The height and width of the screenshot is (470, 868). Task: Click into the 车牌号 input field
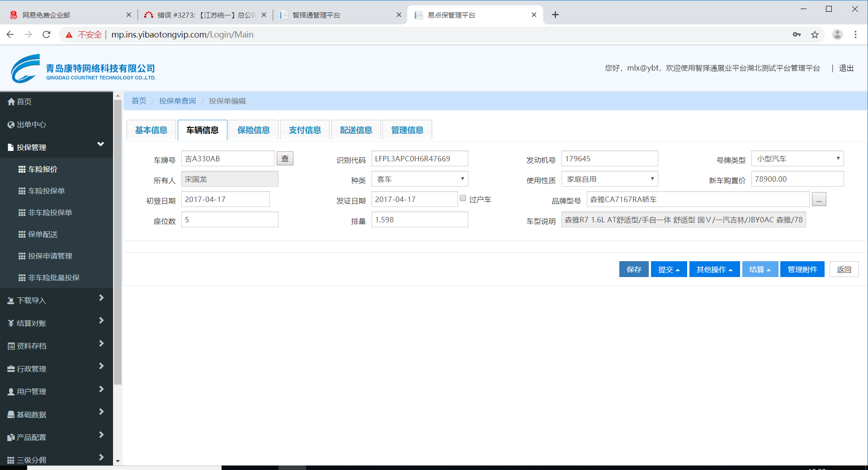227,159
